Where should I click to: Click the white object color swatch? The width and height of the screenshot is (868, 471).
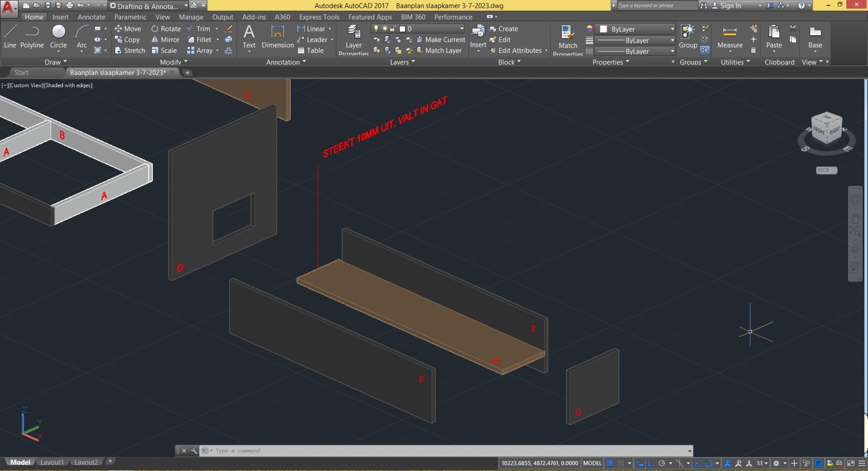(603, 29)
